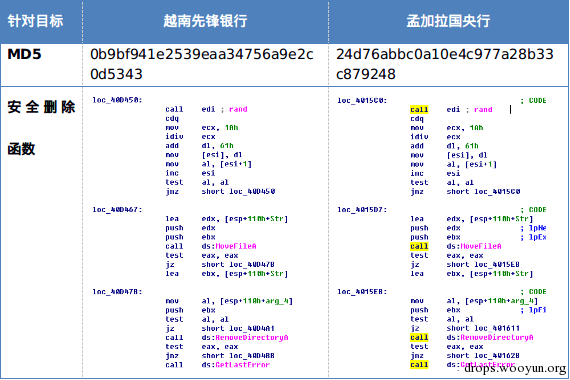Click the MD5 row label
This screenshot has width=570, height=380.
coord(24,55)
